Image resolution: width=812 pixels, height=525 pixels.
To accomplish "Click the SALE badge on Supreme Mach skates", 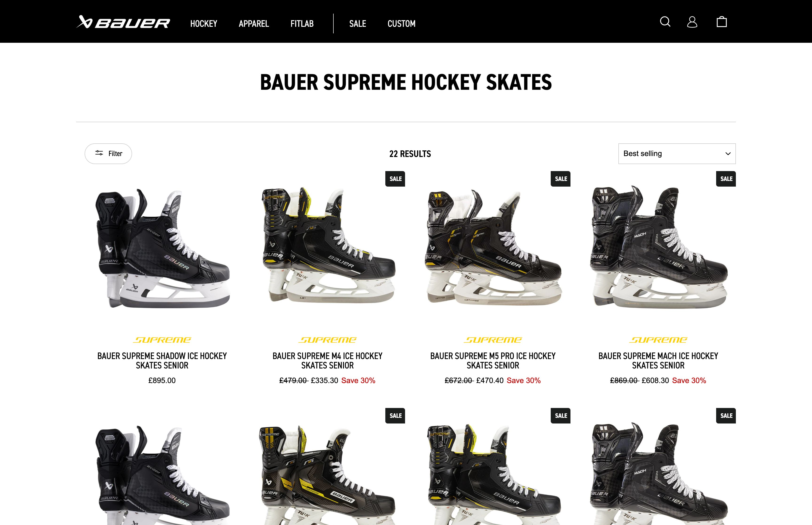I will [x=726, y=179].
